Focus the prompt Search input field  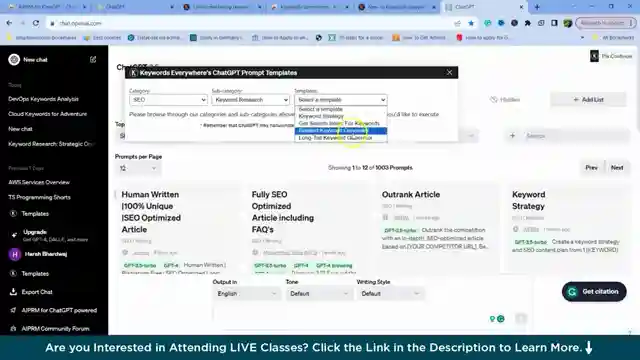576,136
